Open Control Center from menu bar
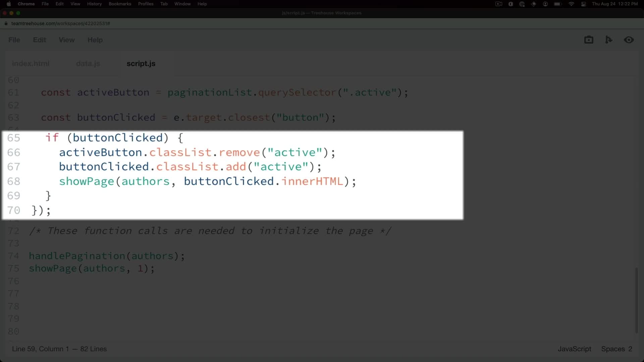The image size is (644, 362). click(584, 4)
